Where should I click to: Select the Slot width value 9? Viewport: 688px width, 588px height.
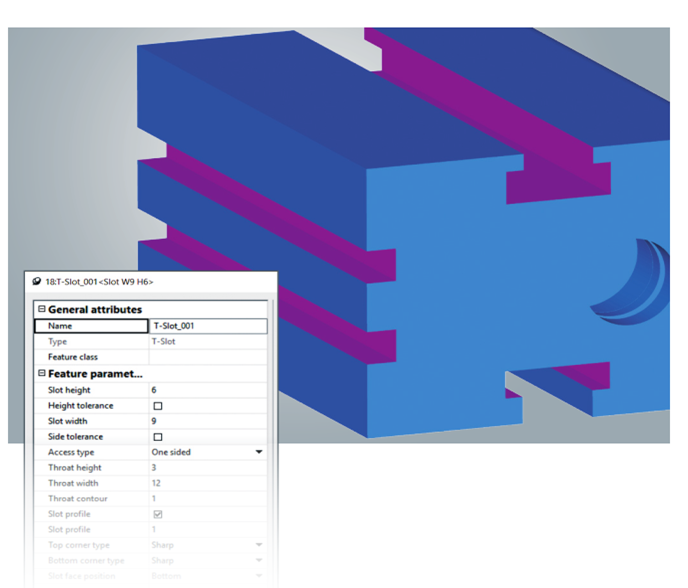[x=154, y=421]
